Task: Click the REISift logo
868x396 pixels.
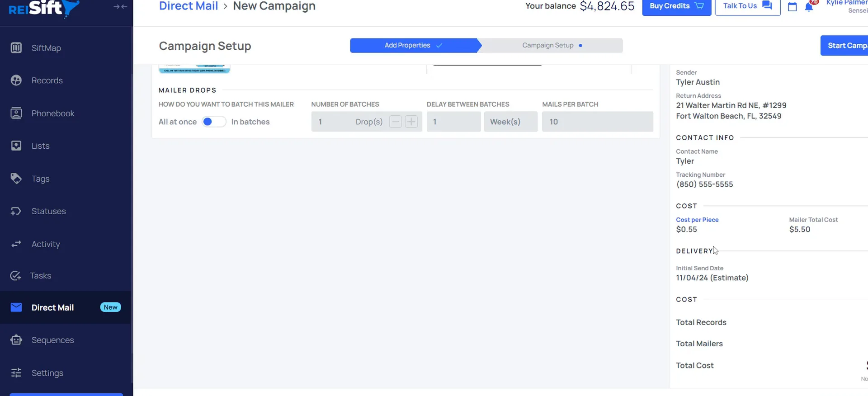Action: coord(44,8)
